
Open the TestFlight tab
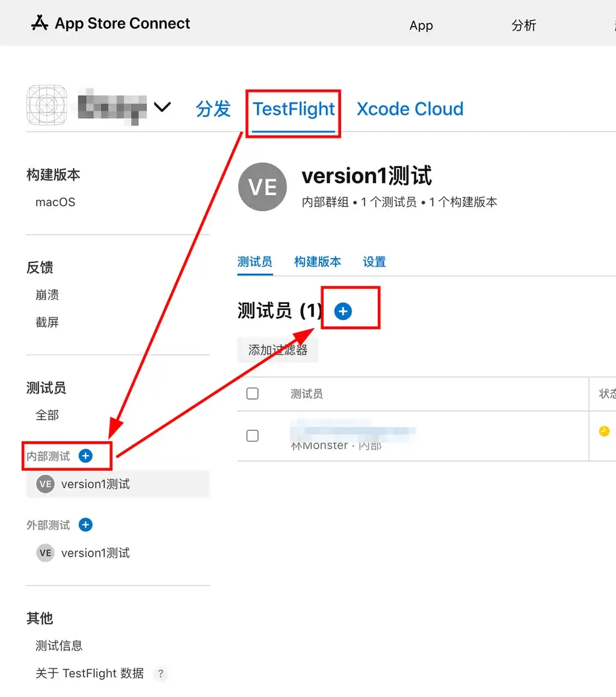point(294,109)
